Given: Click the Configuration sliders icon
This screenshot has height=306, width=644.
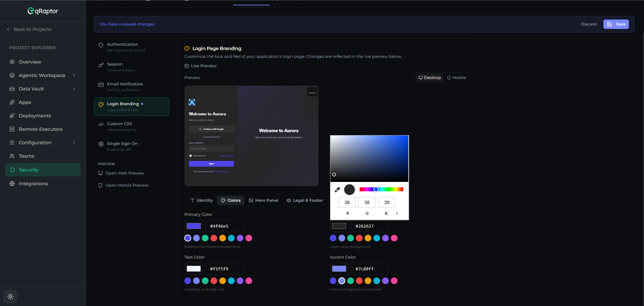Looking at the screenshot, I should point(12,143).
